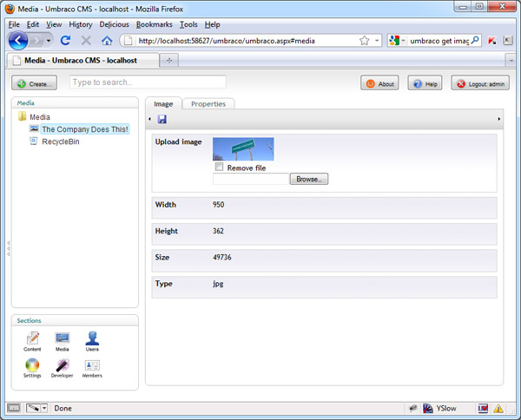Save media with the floppy disk icon

(162, 119)
